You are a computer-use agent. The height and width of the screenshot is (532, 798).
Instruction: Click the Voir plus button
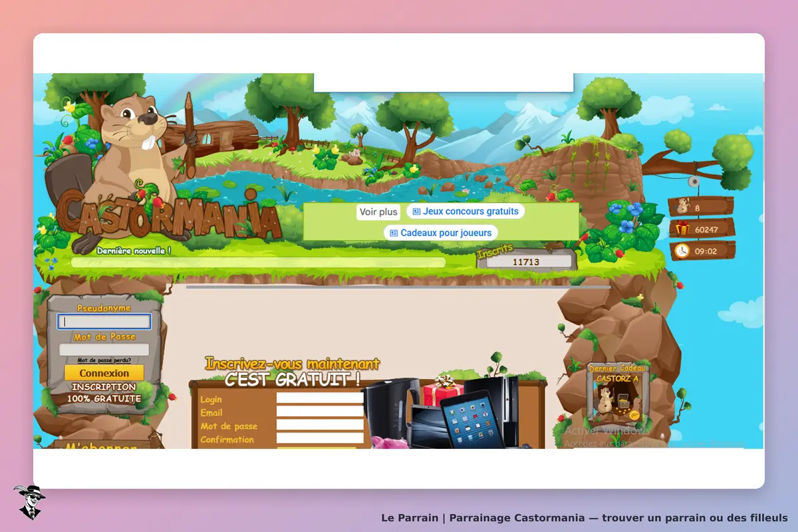coord(378,212)
